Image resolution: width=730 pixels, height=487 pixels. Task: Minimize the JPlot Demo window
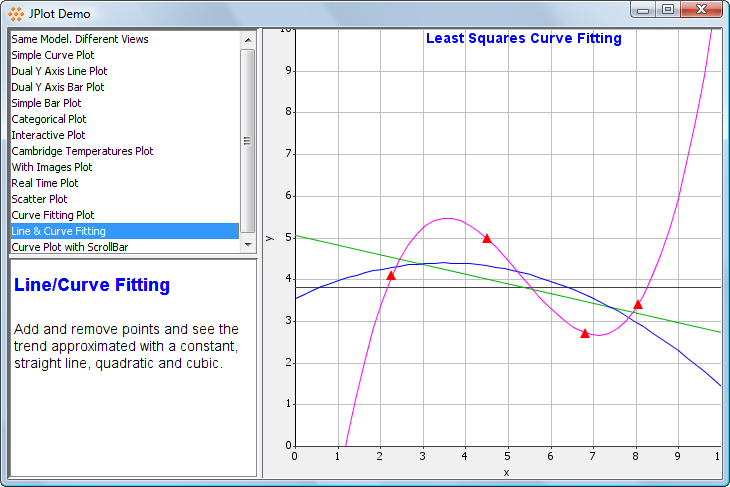pyautogui.click(x=643, y=10)
